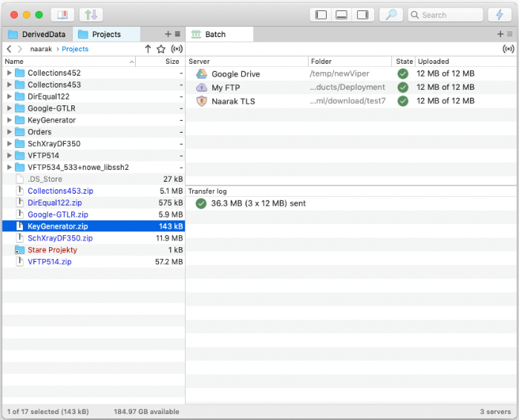Expand the KeyGenerator folder
Viewport: 519px width, 420px height.
(10, 120)
